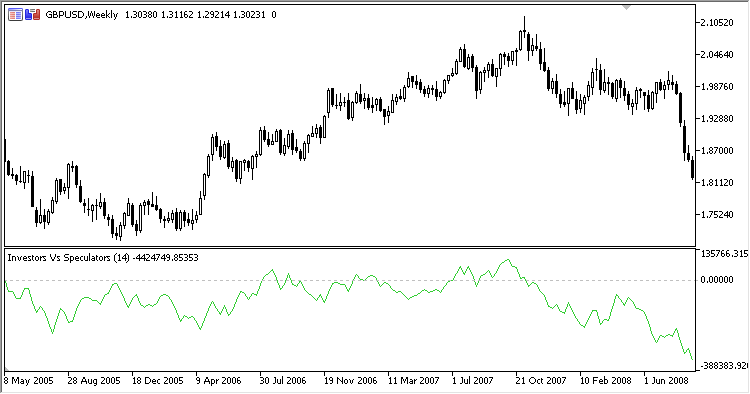Image resolution: width=750 pixels, height=394 pixels.
Task: Click the 1.87000 price level
Action: tap(717, 151)
